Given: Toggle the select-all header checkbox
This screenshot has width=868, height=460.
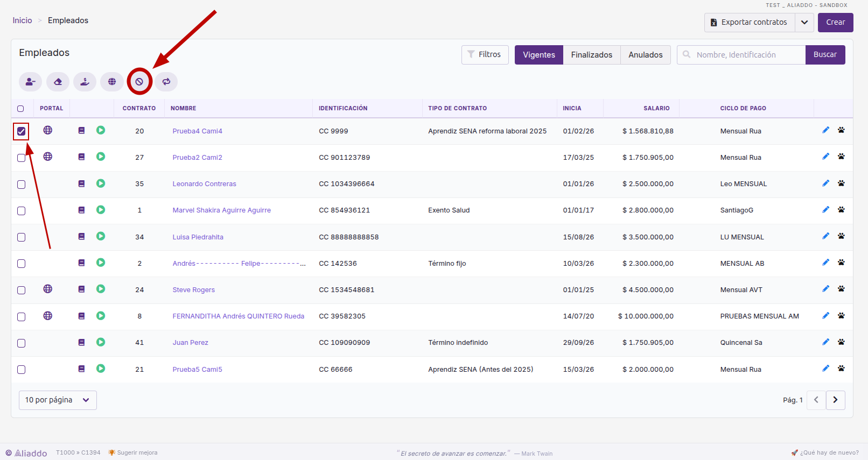Looking at the screenshot, I should coord(20,109).
